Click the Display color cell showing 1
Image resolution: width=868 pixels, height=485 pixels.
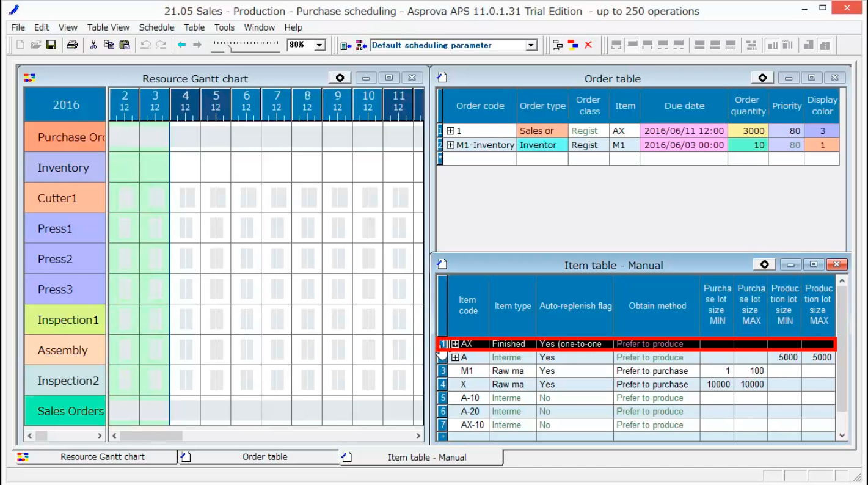[822, 145]
